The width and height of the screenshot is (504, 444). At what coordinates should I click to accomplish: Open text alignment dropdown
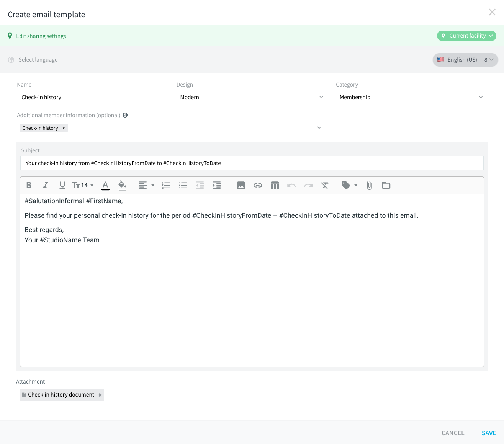point(147,185)
